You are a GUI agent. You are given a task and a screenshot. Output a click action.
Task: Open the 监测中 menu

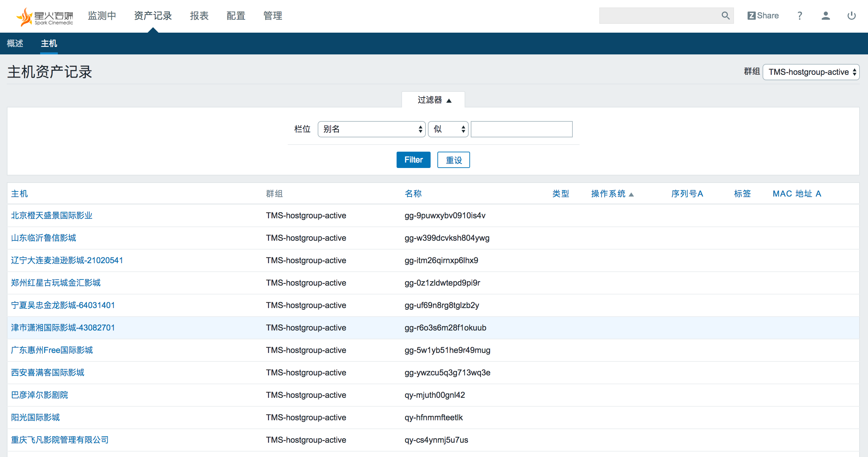coord(102,16)
